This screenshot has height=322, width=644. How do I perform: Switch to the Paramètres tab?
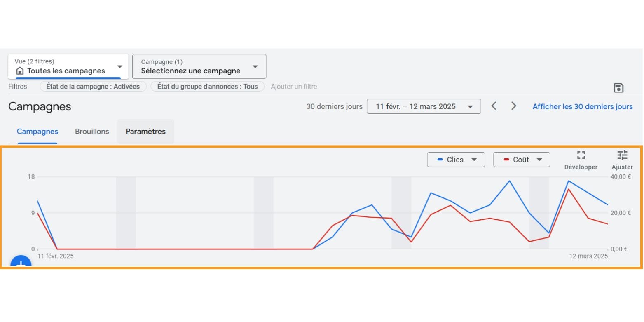click(145, 132)
